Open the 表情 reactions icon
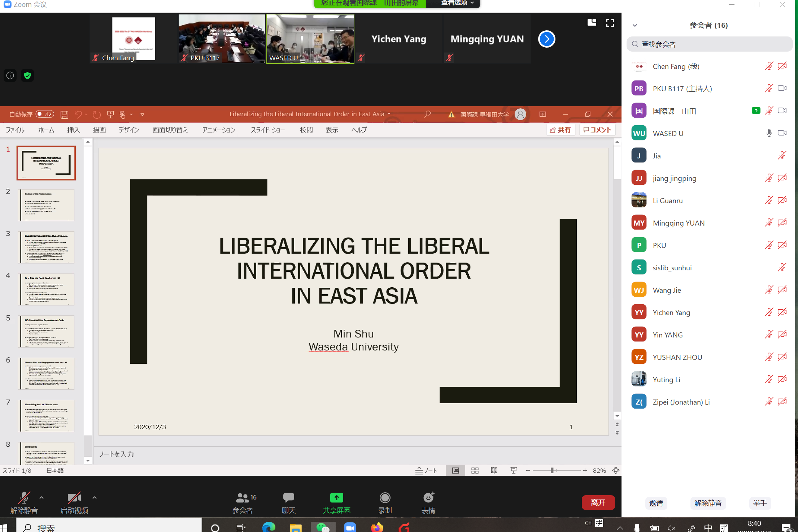This screenshot has height=532, width=798. click(x=428, y=498)
